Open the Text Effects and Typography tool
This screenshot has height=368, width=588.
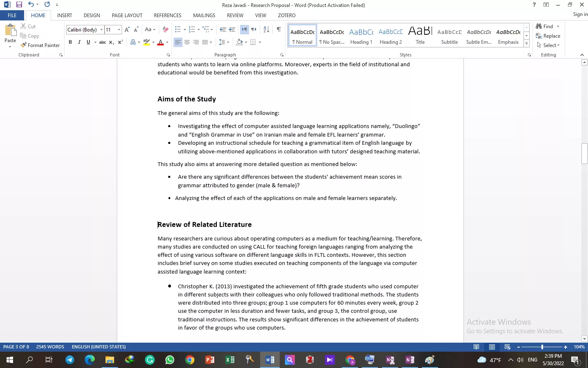[133, 42]
